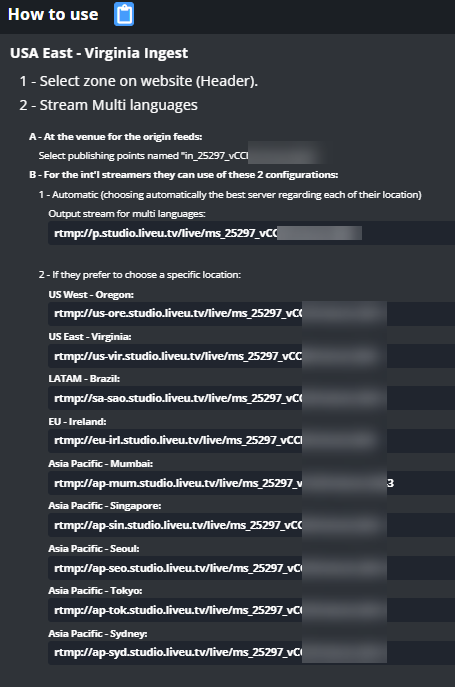Click the 'US West - Oregon:' label

(91, 294)
